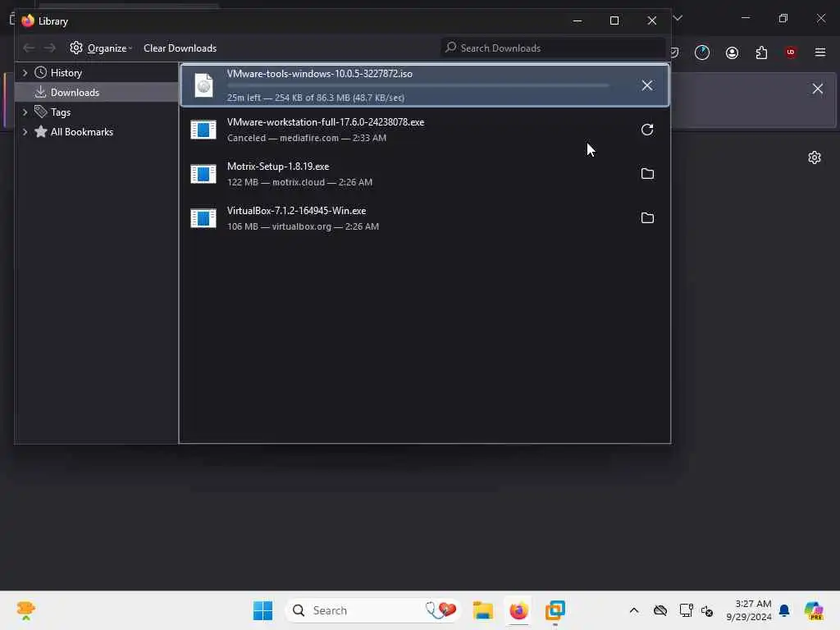Select the VMware-workstation-full-17.6.0 file name
Viewport: 840px width, 630px height.
coord(326,122)
